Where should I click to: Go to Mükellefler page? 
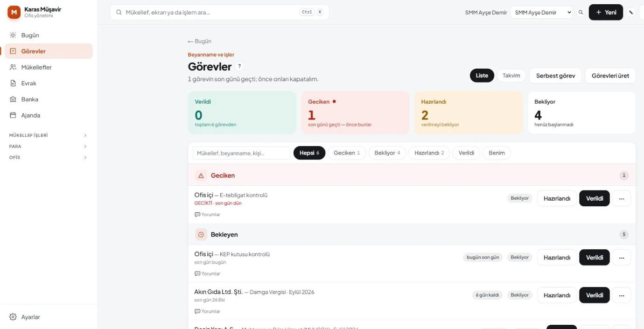tap(49, 67)
